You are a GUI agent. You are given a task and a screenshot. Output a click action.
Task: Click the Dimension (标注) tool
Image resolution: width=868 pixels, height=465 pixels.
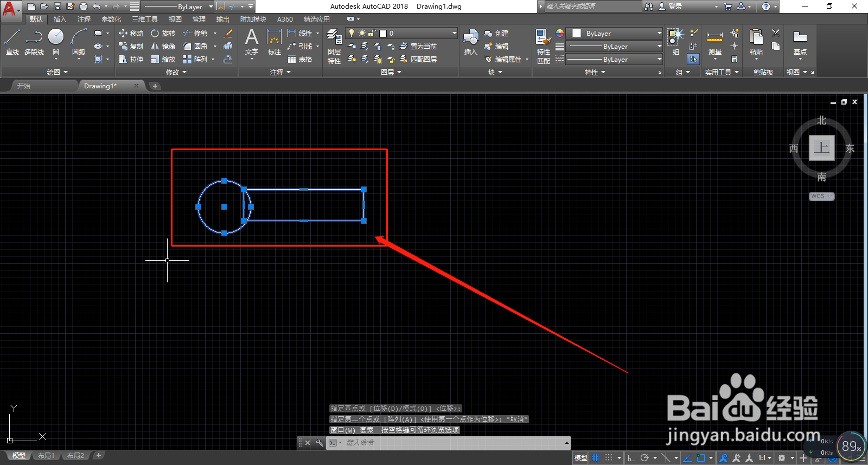275,42
